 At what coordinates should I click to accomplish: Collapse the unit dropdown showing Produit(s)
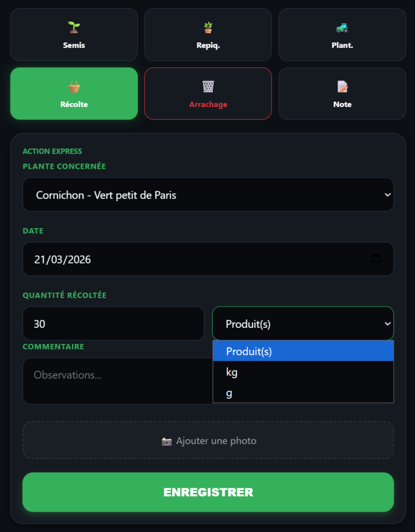[x=303, y=324]
